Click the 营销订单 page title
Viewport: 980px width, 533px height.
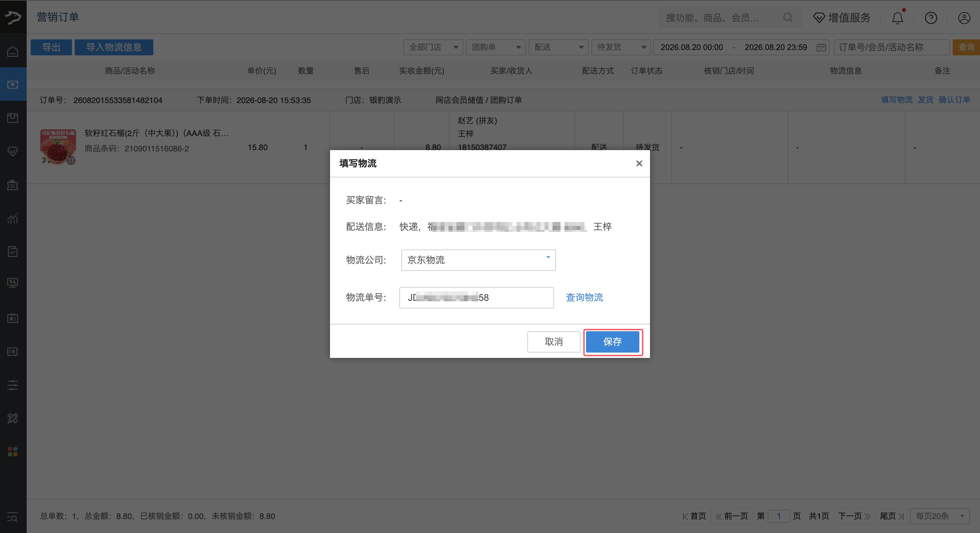pos(58,17)
